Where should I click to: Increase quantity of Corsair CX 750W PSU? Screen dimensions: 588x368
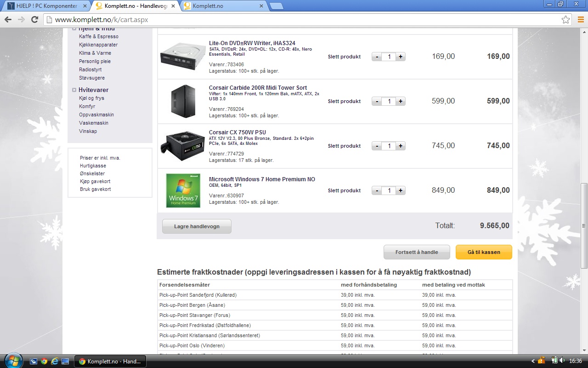pyautogui.click(x=401, y=146)
